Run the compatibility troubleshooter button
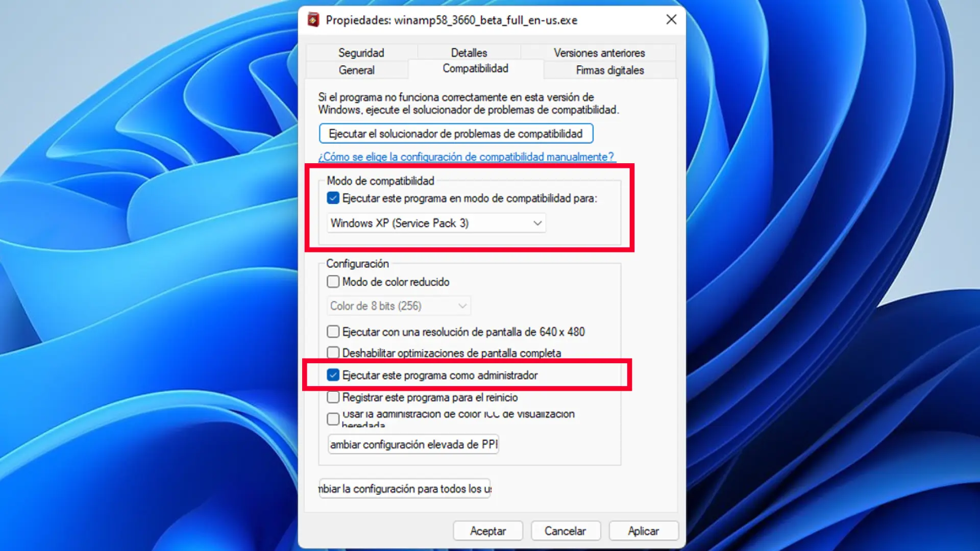 [456, 134]
